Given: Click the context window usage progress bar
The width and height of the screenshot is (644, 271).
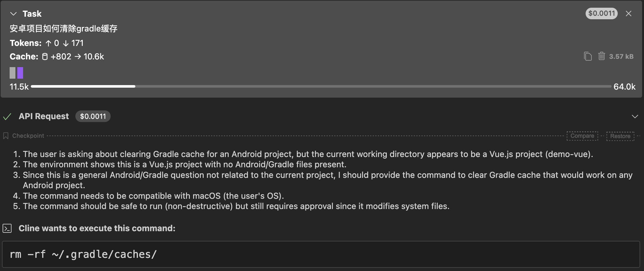Looking at the screenshot, I should [321, 86].
